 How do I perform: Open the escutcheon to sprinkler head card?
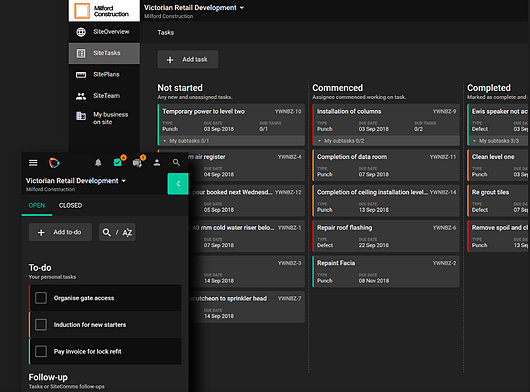click(247, 307)
